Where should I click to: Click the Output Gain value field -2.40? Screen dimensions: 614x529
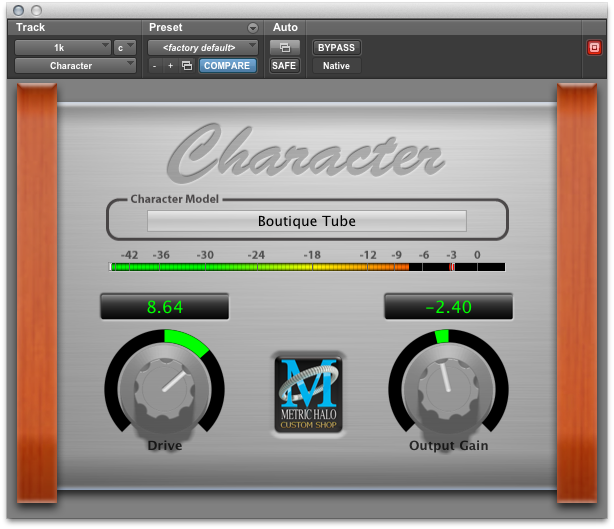pyautogui.click(x=449, y=307)
